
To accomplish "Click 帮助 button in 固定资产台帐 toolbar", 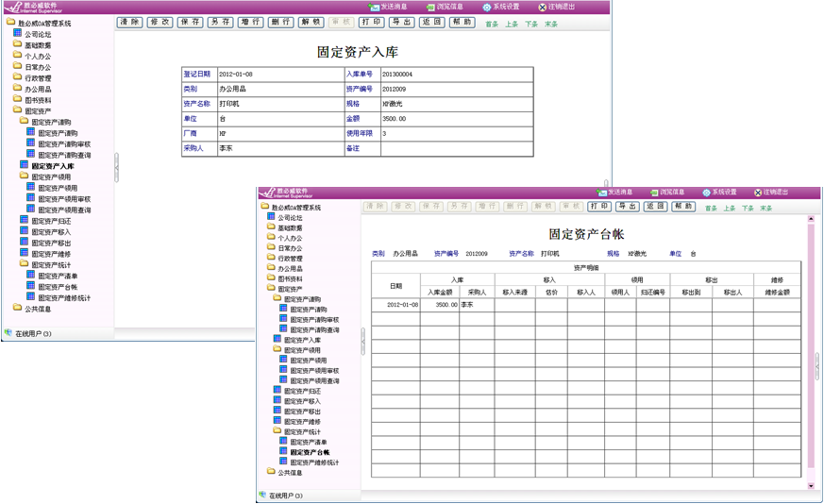I will (x=683, y=207).
